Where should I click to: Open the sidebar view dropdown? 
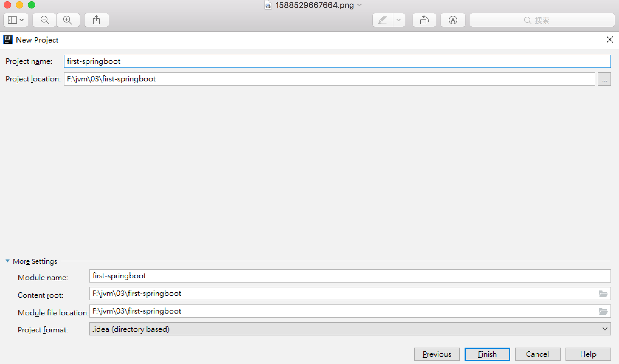pyautogui.click(x=16, y=20)
